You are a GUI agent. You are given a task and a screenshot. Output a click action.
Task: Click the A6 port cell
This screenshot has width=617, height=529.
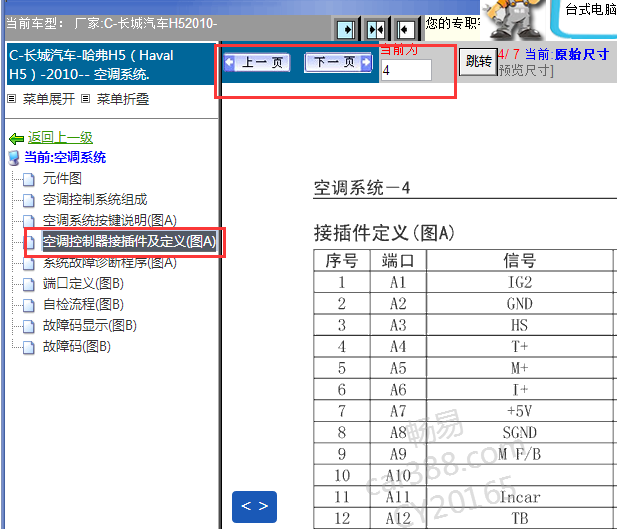pos(398,390)
